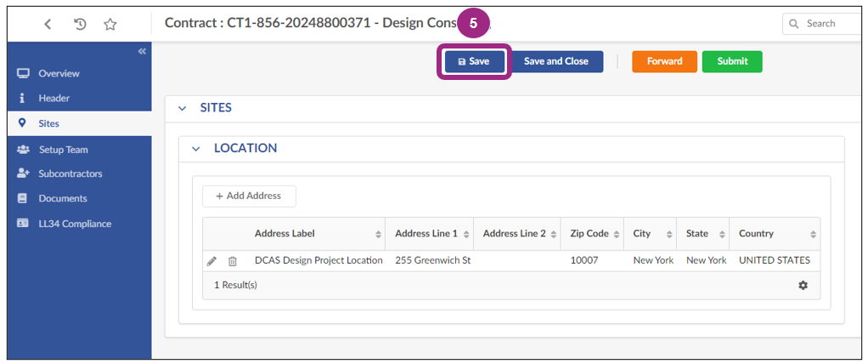
Task: Select the '255 Greenwich St' cell
Action: pos(432,260)
